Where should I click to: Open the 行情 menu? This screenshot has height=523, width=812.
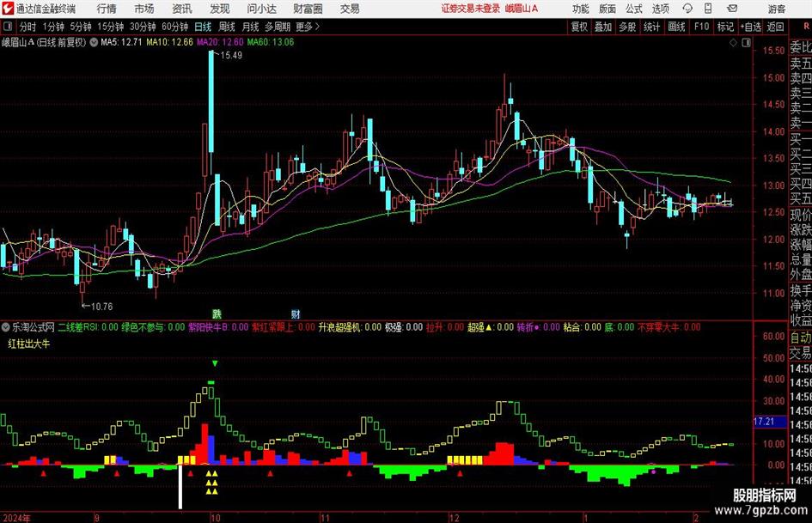click(x=107, y=9)
